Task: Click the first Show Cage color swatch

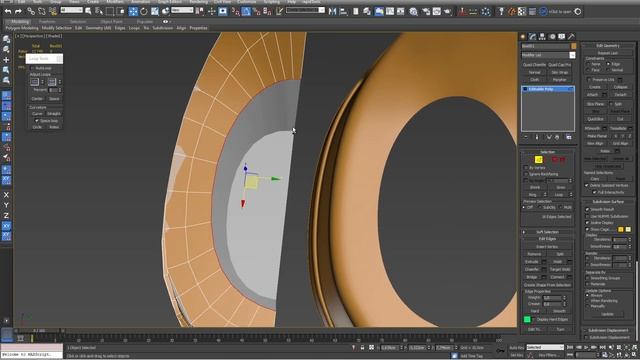Action: [620, 229]
